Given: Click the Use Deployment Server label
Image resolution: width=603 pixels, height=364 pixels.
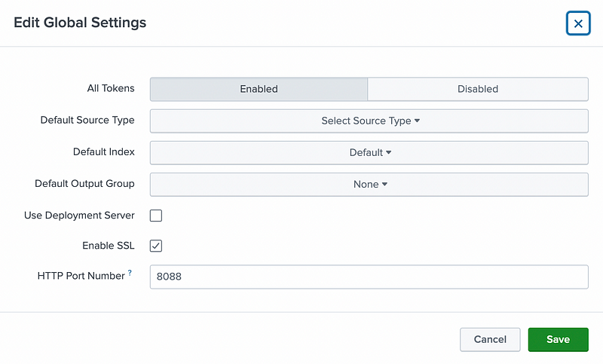Looking at the screenshot, I should point(79,216).
